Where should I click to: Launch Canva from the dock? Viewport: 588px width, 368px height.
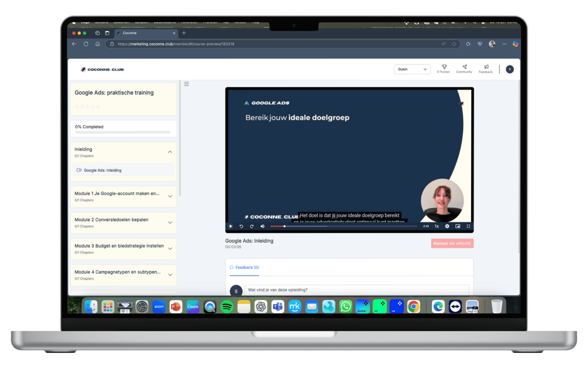[193, 306]
